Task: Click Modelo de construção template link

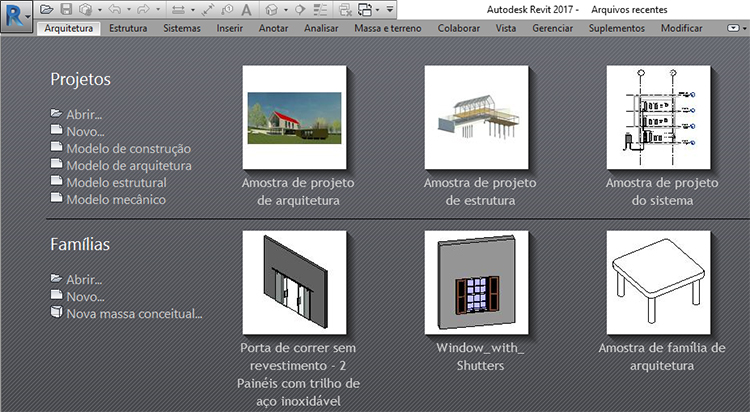Action: [x=129, y=149]
